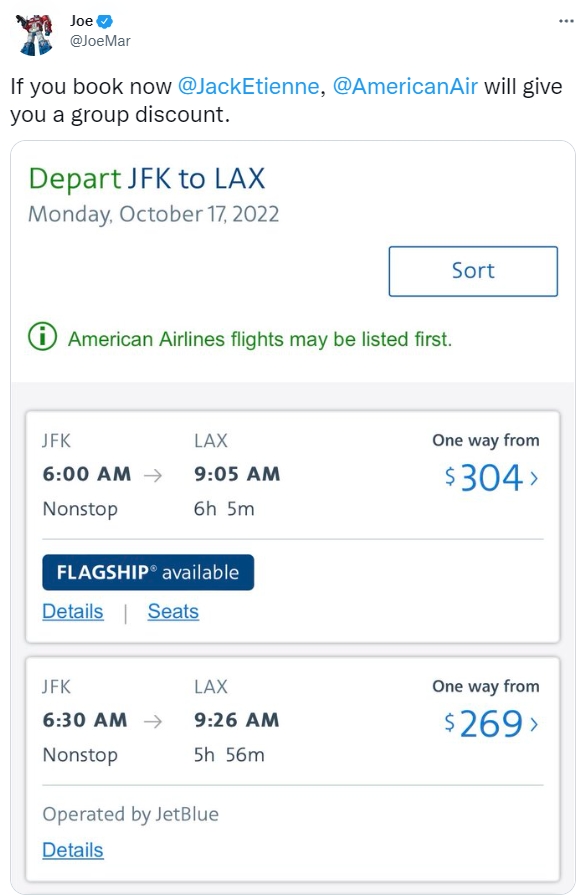
Task: Click the green info circle icon
Action: 42,336
